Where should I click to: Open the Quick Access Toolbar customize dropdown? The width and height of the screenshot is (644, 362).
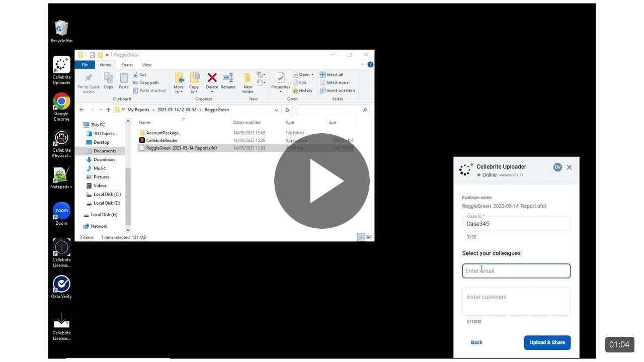pyautogui.click(x=107, y=55)
